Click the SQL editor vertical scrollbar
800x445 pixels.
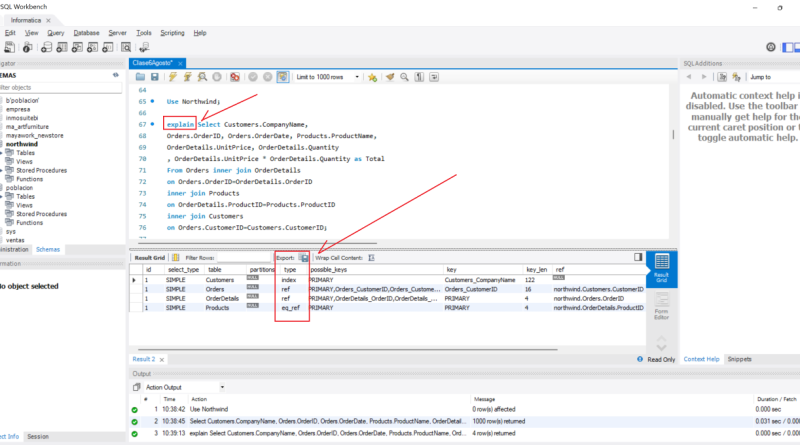click(x=673, y=134)
